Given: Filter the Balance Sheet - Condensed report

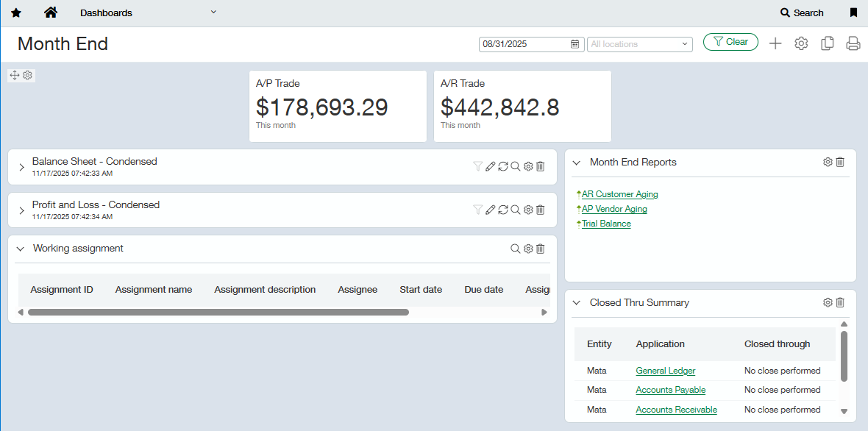Looking at the screenshot, I should [477, 166].
